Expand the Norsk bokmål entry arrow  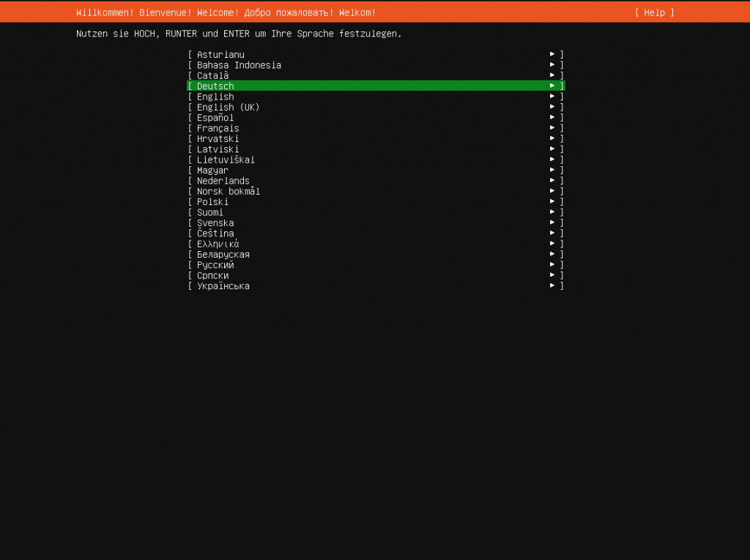(x=552, y=191)
